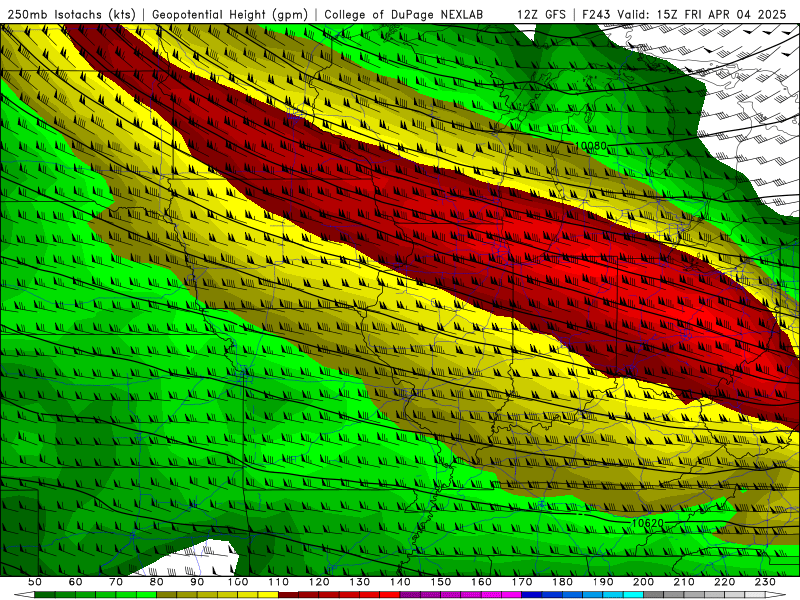Viewport: 800px width, 600px height.
Task: Click the '200' value on the color scale
Action: [643, 582]
